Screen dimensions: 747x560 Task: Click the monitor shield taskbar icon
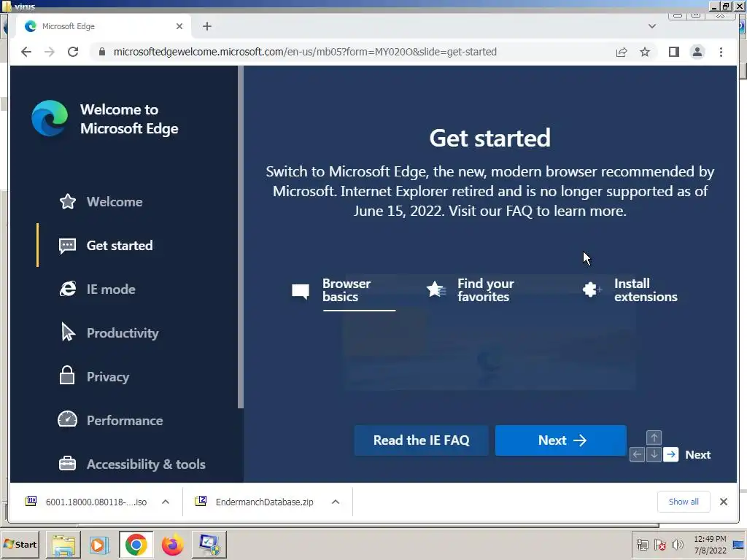point(209,544)
